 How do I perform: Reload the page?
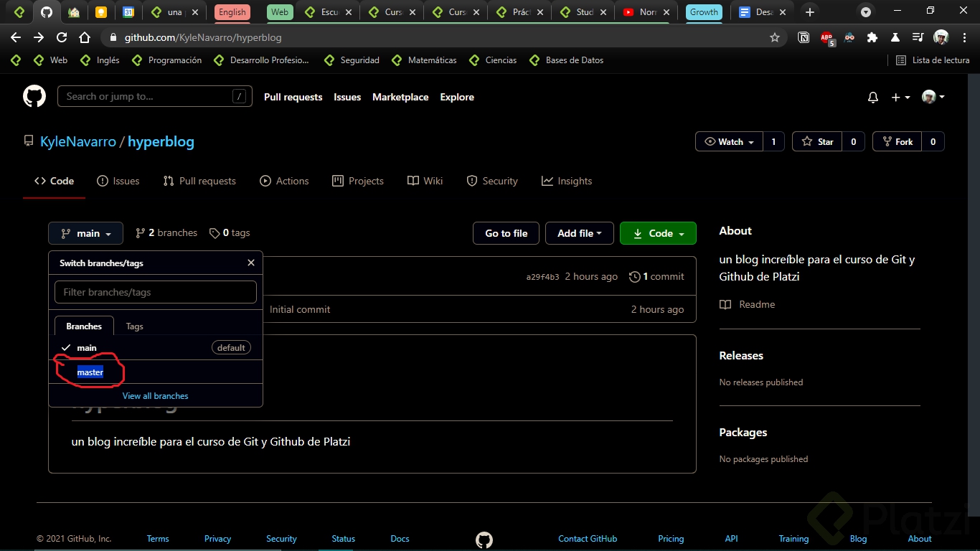click(62, 37)
